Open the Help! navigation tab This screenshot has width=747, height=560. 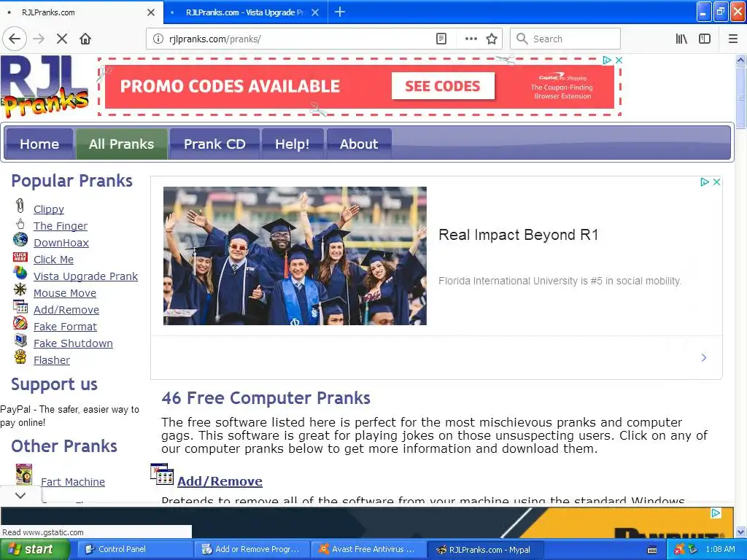pyautogui.click(x=292, y=144)
